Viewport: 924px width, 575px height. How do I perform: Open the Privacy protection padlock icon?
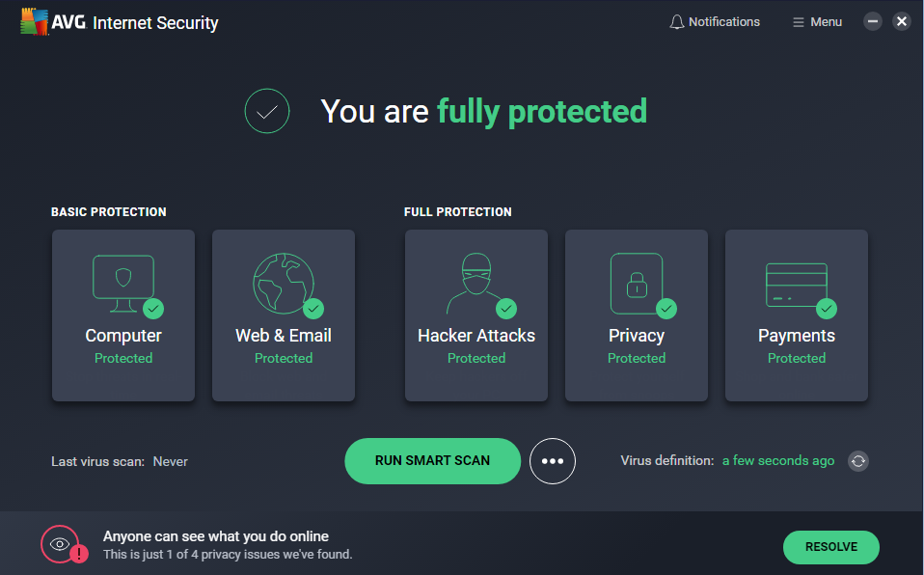636,283
